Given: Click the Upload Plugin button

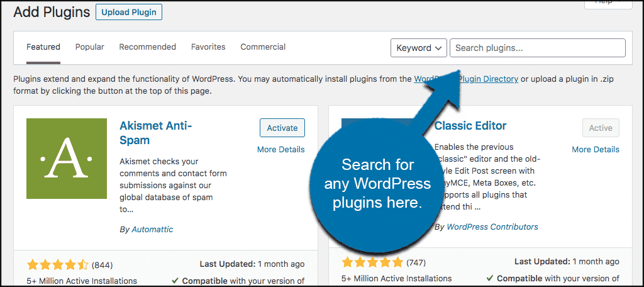Looking at the screenshot, I should point(128,12).
